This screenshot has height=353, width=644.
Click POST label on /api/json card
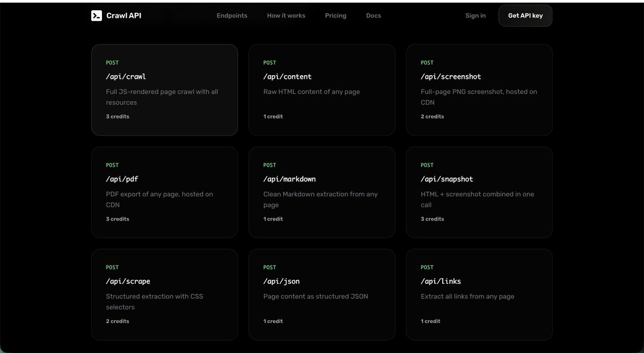coord(269,267)
